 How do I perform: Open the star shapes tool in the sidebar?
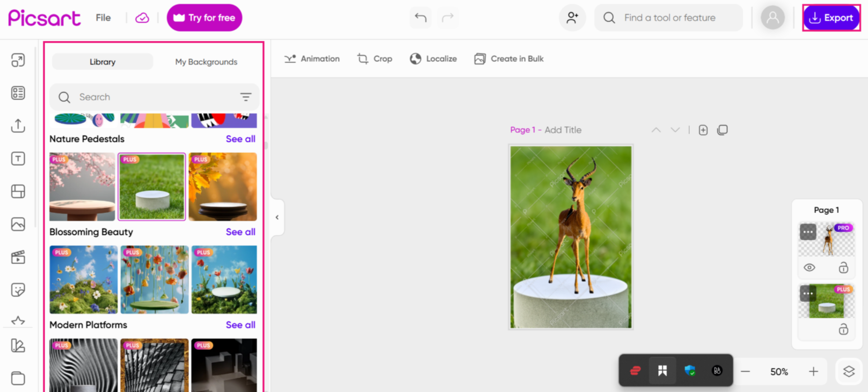[18, 320]
